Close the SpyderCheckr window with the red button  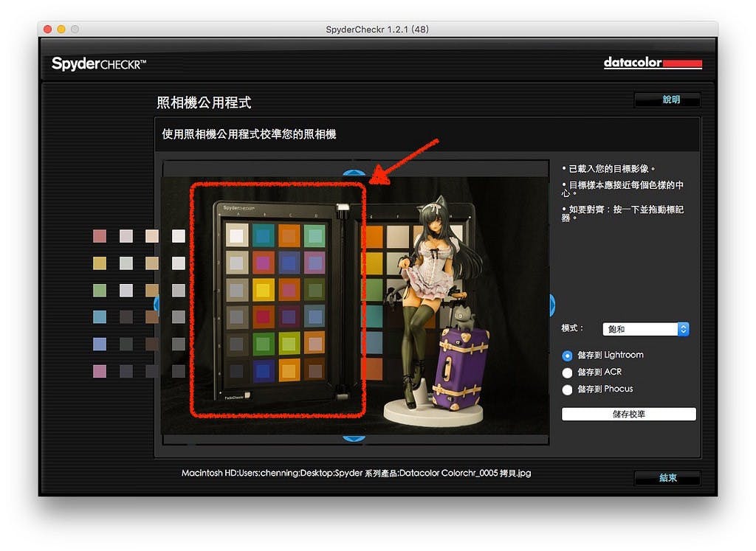click(x=47, y=30)
